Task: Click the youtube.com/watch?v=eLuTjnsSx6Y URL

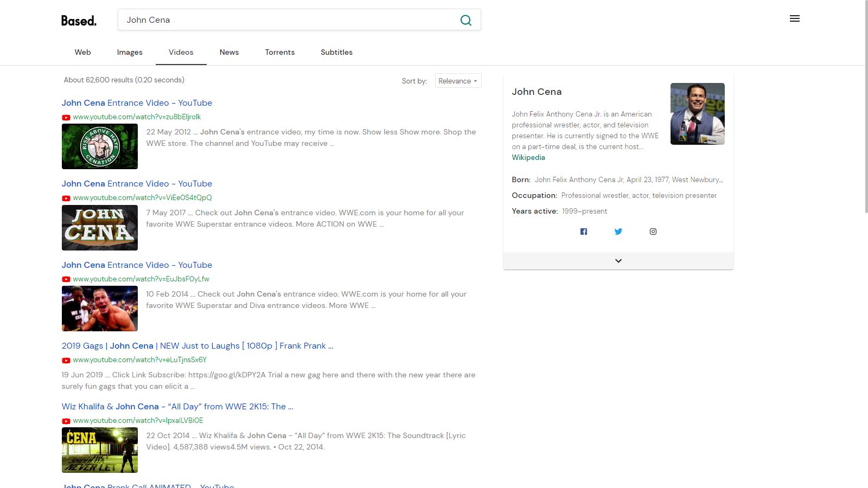Action: pyautogui.click(x=139, y=360)
